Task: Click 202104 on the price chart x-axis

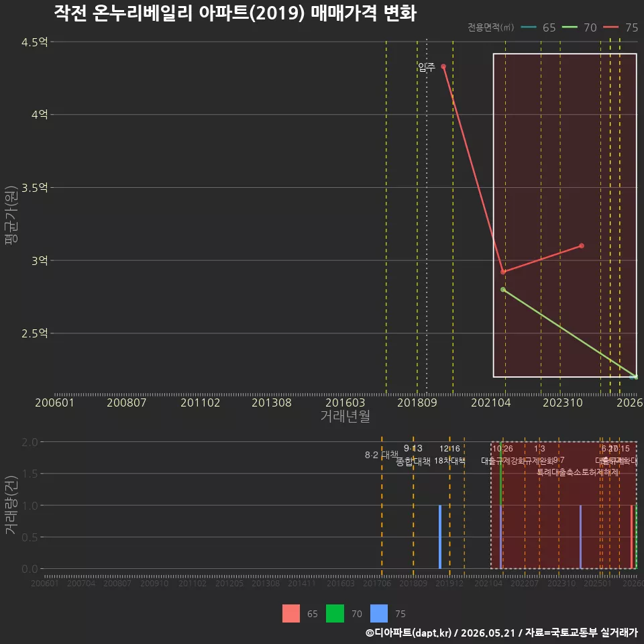Action: pyautogui.click(x=491, y=402)
